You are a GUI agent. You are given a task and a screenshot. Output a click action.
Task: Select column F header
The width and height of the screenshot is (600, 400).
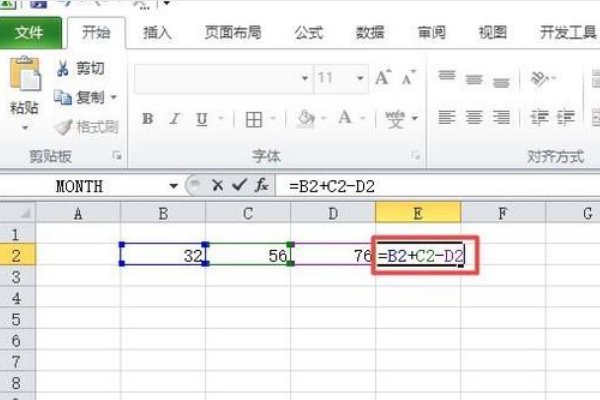coord(503,213)
